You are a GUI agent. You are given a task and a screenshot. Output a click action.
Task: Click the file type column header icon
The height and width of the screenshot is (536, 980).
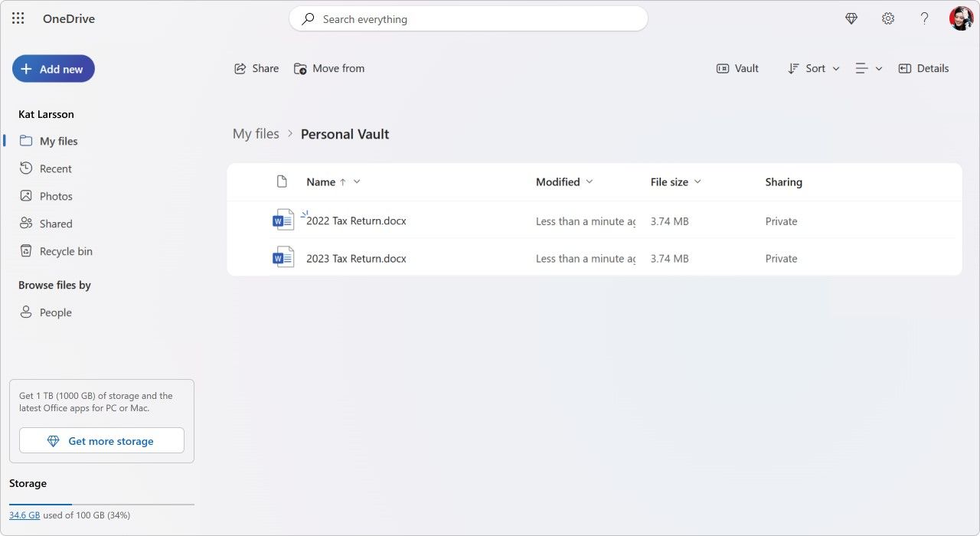pos(282,181)
